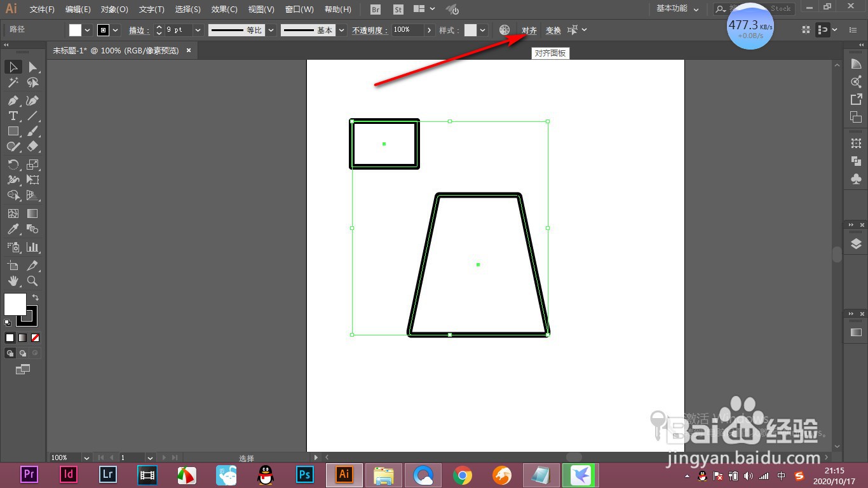Click the large white Fill swatch
Screen dimensions: 868x488
tap(15, 304)
